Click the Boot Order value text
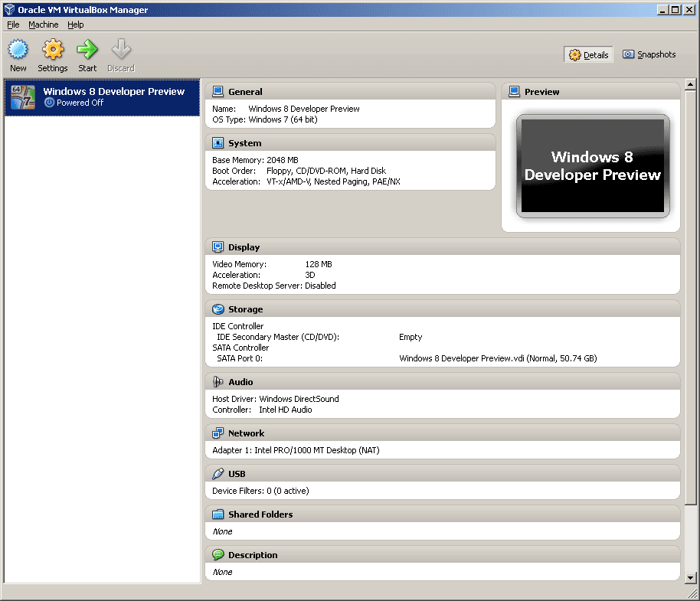 [x=326, y=171]
